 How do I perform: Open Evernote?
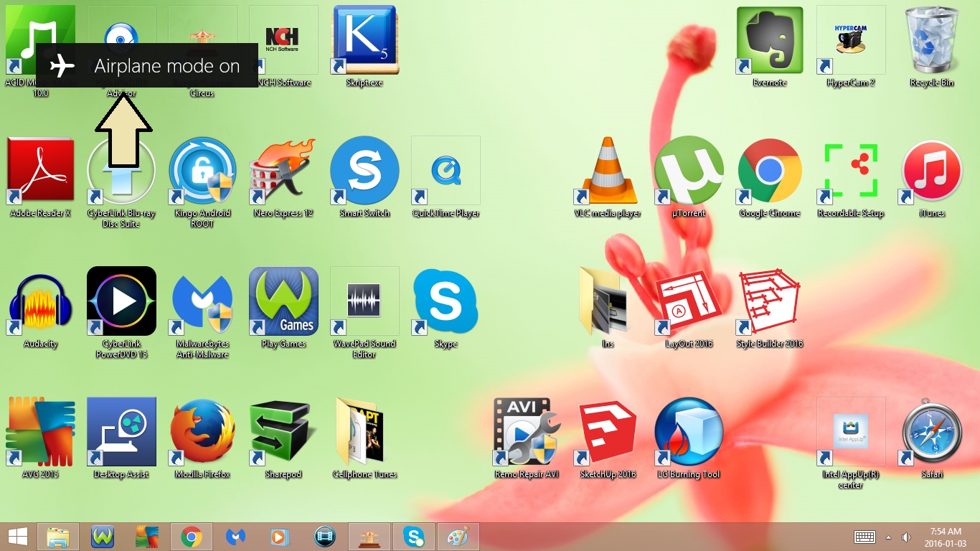coord(769,39)
